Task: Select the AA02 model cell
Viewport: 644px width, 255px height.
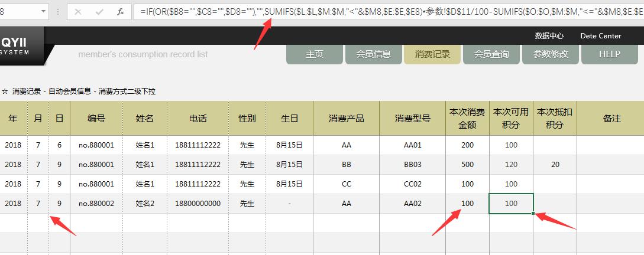Action: click(x=413, y=203)
